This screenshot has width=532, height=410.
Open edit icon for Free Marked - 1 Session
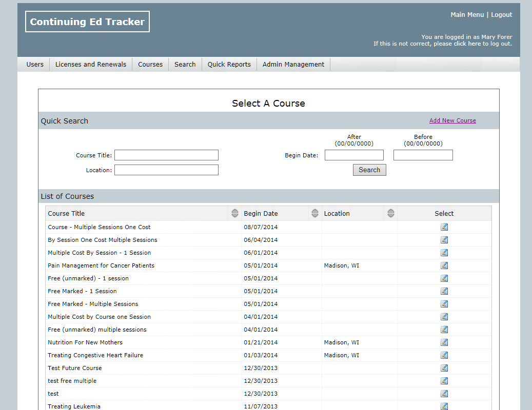(444, 291)
